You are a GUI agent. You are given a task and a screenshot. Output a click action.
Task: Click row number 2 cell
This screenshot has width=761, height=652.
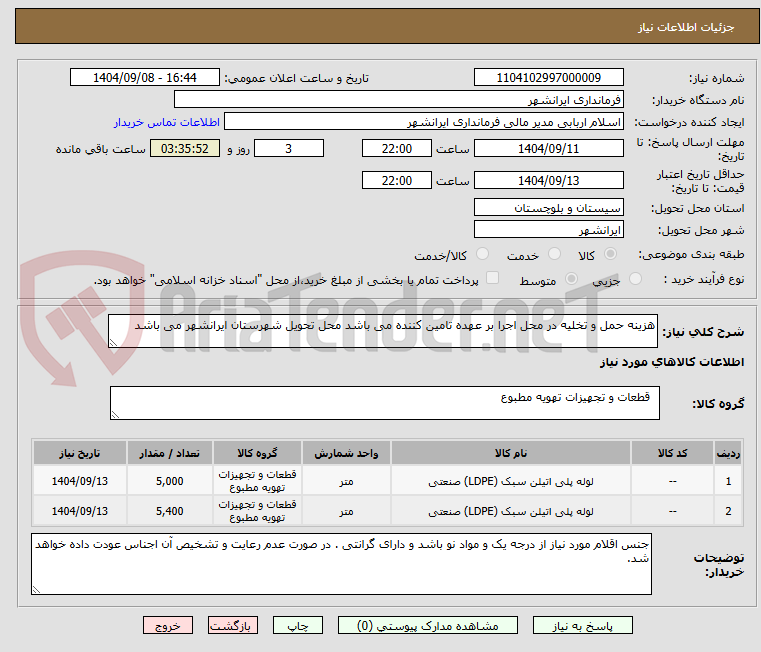728,511
